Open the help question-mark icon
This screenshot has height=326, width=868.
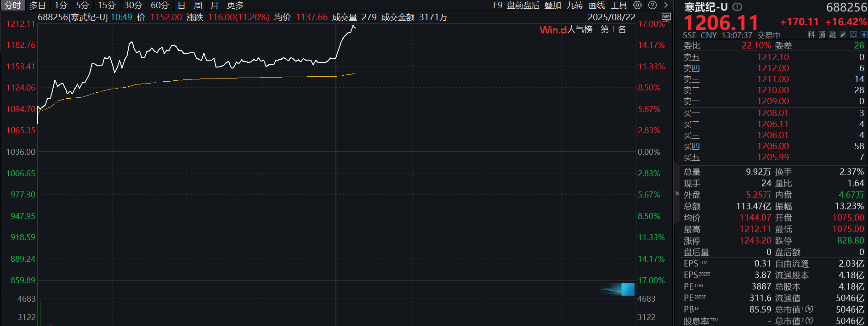[652, 5]
